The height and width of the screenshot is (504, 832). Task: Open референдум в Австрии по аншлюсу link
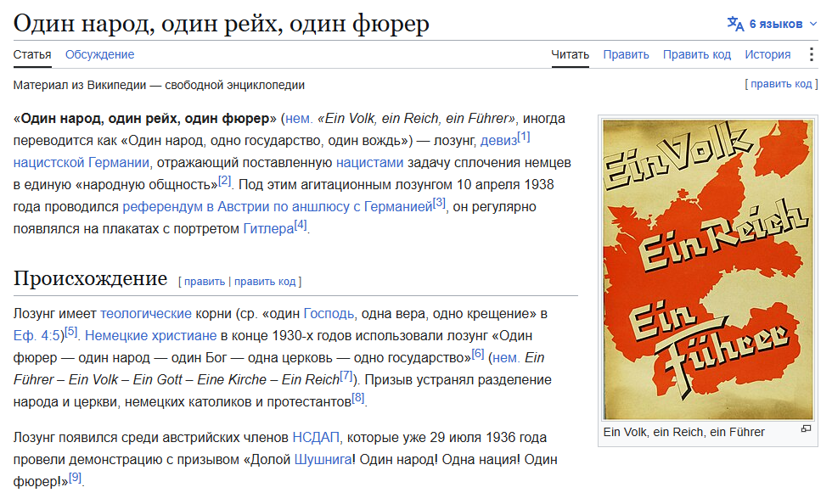click(x=278, y=206)
